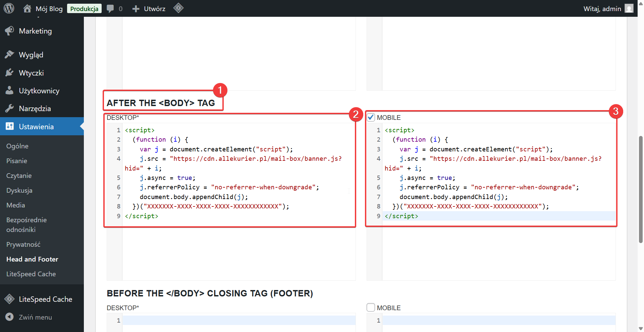Image resolution: width=644 pixels, height=332 pixels.
Task: Click j.referrerPolicy line in DESKTOP editor
Action: [229, 187]
